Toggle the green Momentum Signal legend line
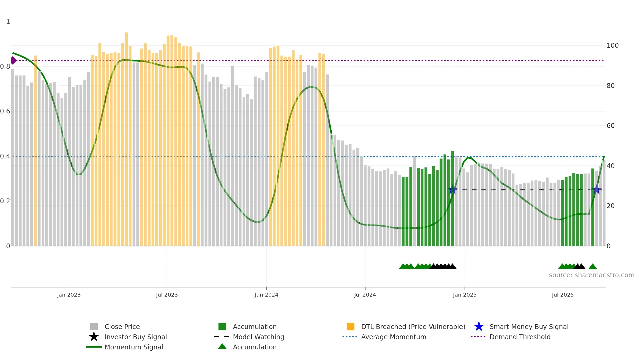This screenshot has width=644, height=362. point(94,347)
